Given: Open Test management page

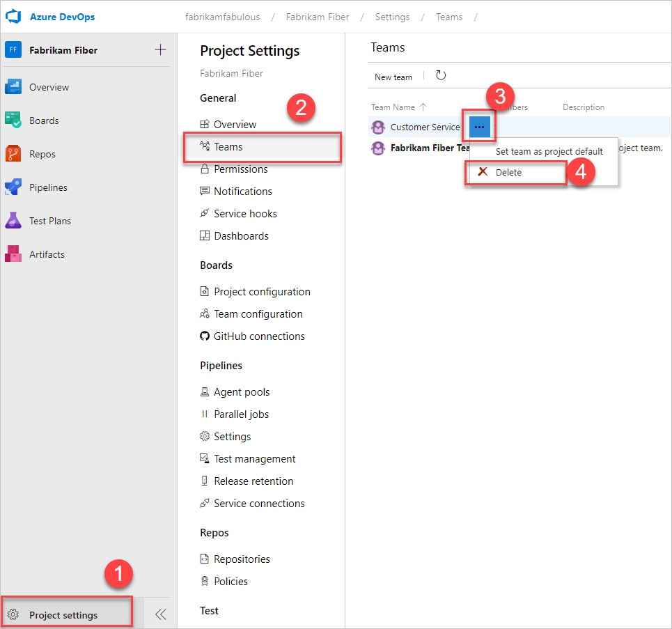Looking at the screenshot, I should (x=255, y=459).
